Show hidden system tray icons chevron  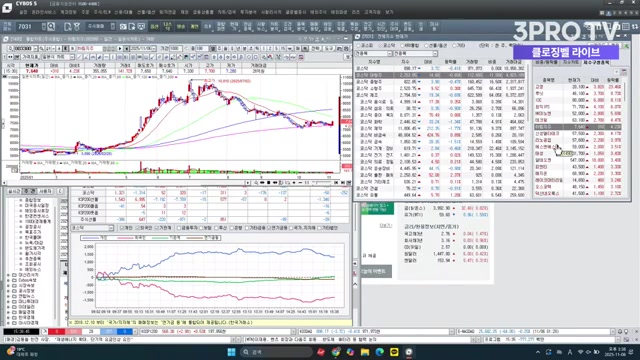click(538, 352)
